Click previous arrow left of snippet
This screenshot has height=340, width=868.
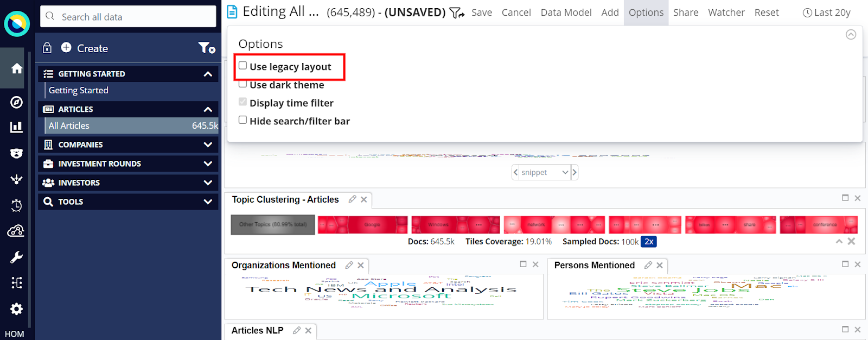pyautogui.click(x=515, y=172)
